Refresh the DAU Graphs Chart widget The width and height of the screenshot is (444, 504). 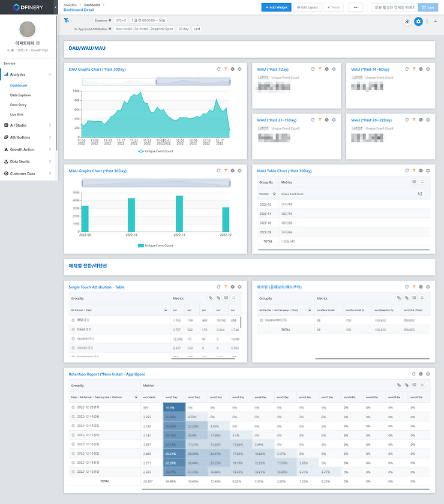218,69
